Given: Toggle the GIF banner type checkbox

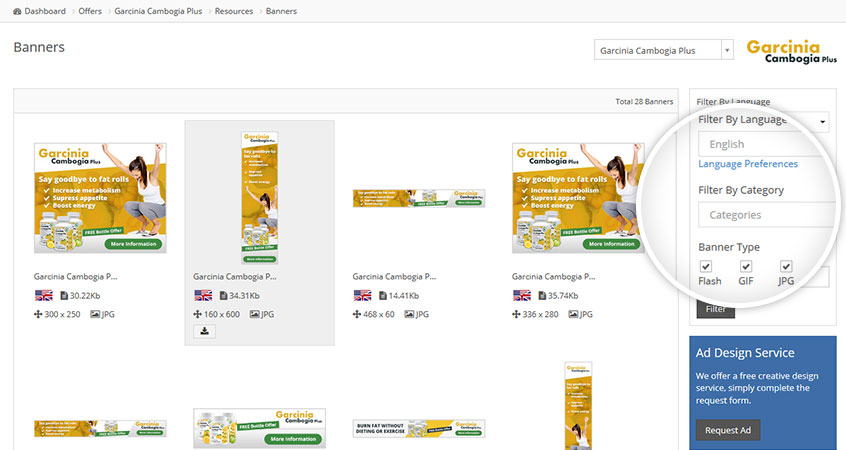Looking at the screenshot, I should [x=746, y=266].
